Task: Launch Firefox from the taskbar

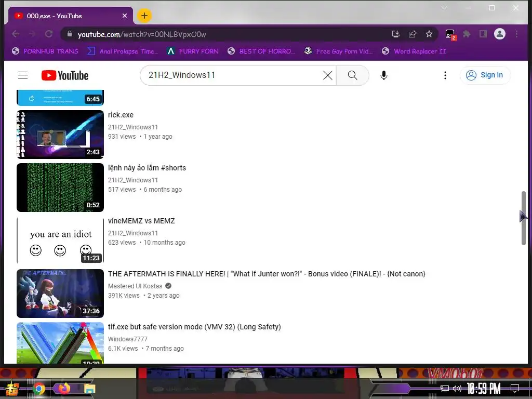Action: tap(64, 389)
